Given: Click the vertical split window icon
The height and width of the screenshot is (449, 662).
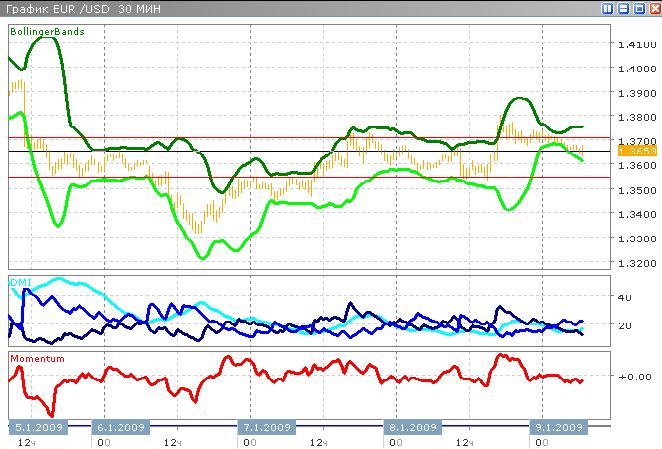Looking at the screenshot, I should coord(609,9).
